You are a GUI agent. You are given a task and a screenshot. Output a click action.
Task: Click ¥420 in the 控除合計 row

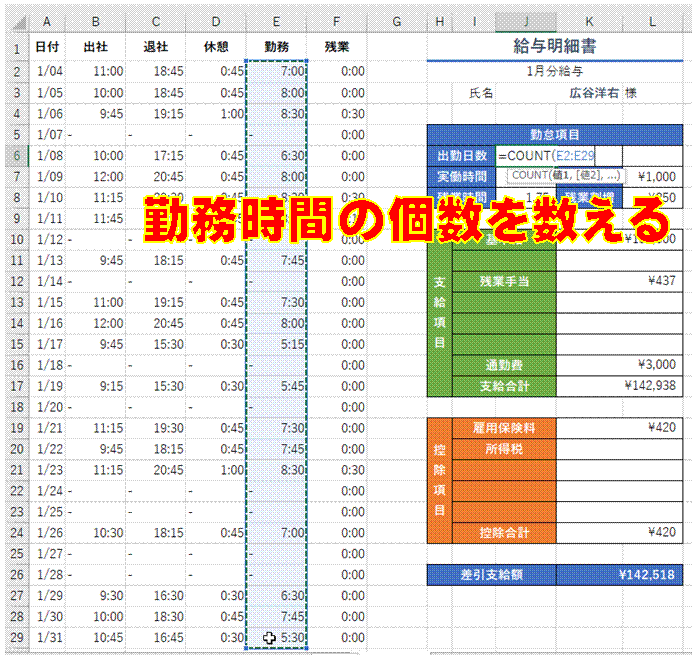tap(620, 533)
